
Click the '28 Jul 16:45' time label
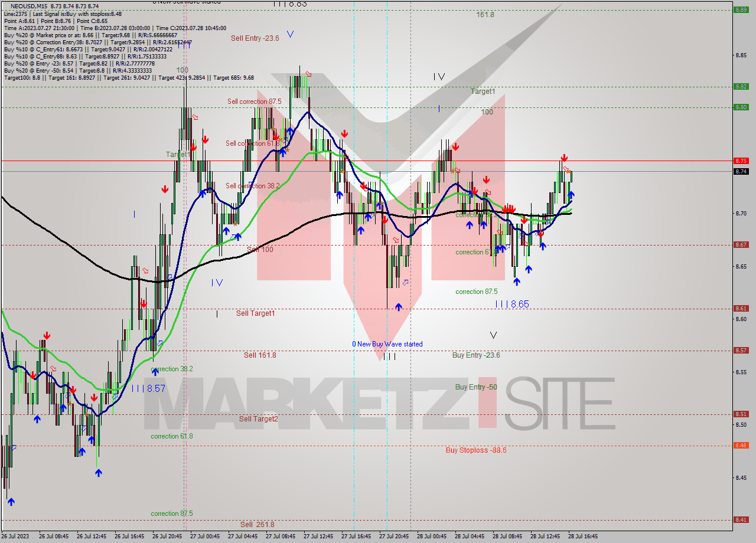point(583,537)
